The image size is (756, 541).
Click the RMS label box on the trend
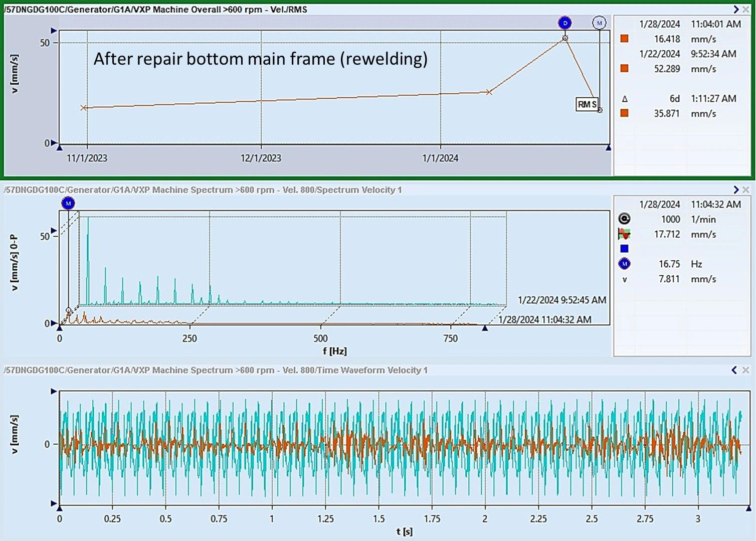tap(587, 104)
